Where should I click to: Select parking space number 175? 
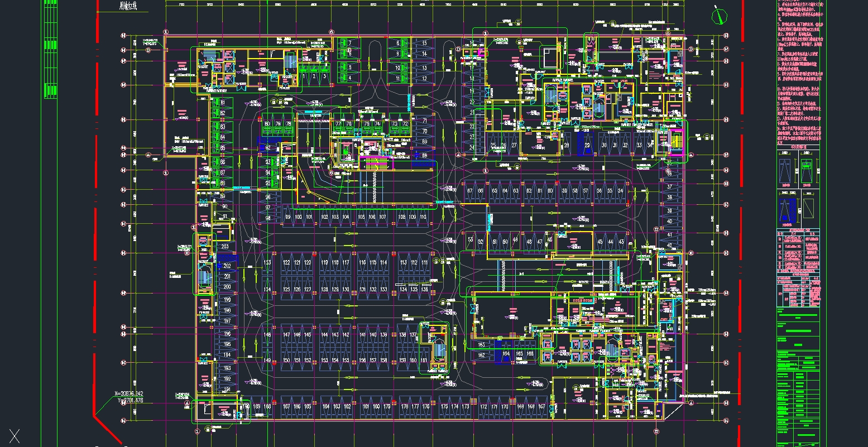(x=445, y=407)
